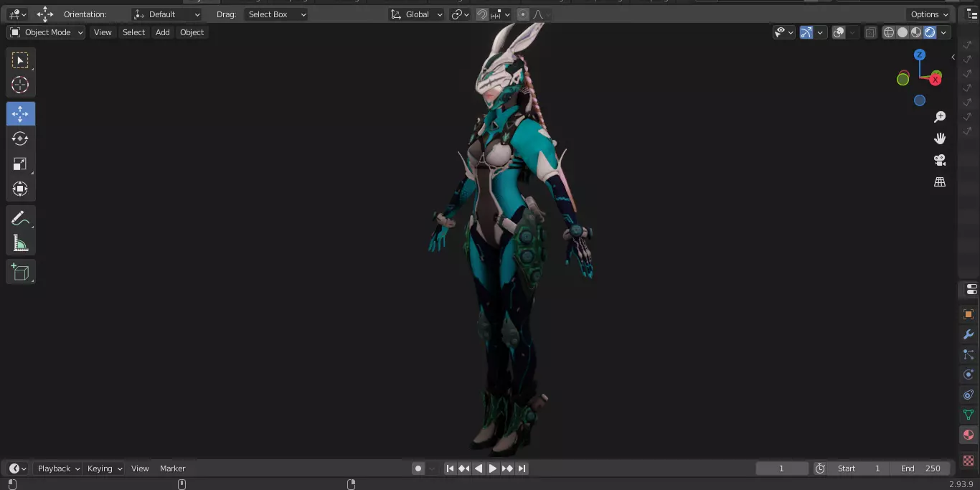Click the red X axis on the gizmo
The image size is (980, 490).
(936, 80)
